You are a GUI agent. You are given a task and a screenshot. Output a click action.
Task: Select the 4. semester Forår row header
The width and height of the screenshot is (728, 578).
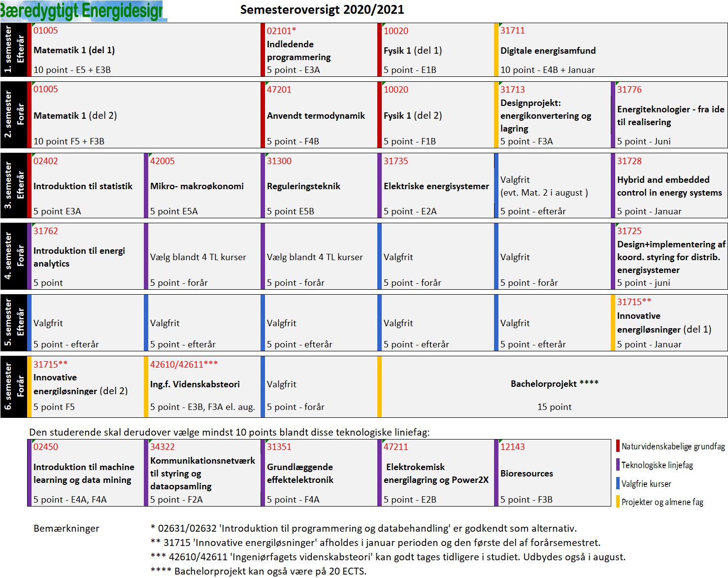click(x=14, y=256)
